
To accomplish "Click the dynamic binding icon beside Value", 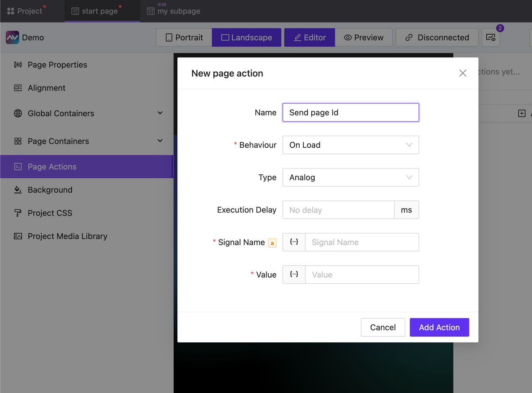I will [294, 274].
